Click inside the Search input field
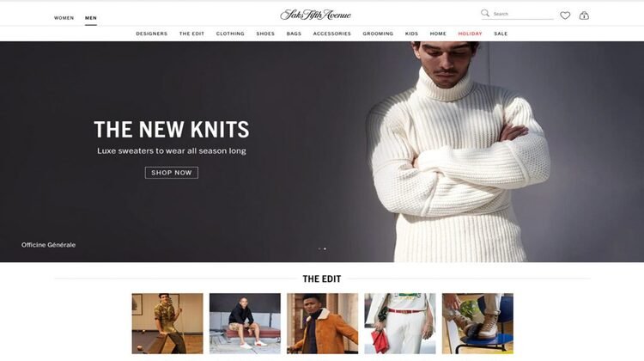 523,14
